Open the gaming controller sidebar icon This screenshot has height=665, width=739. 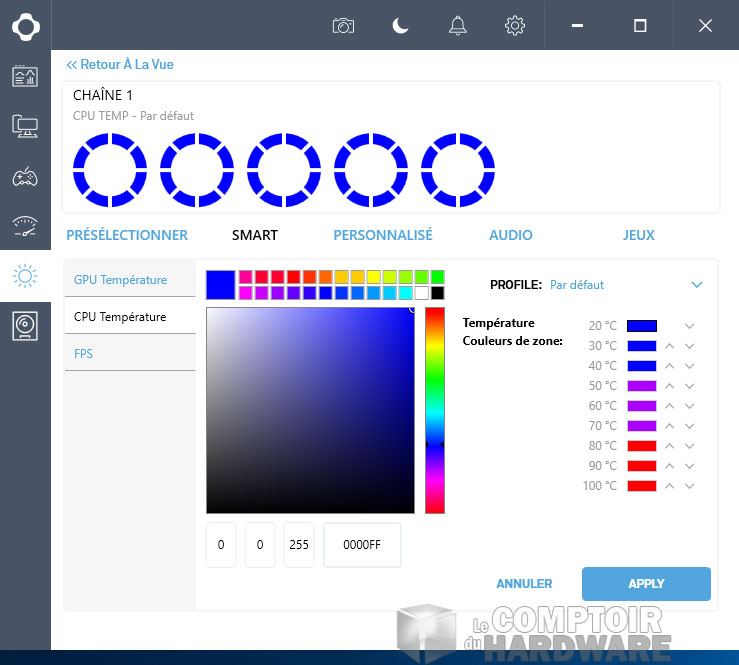tap(25, 177)
